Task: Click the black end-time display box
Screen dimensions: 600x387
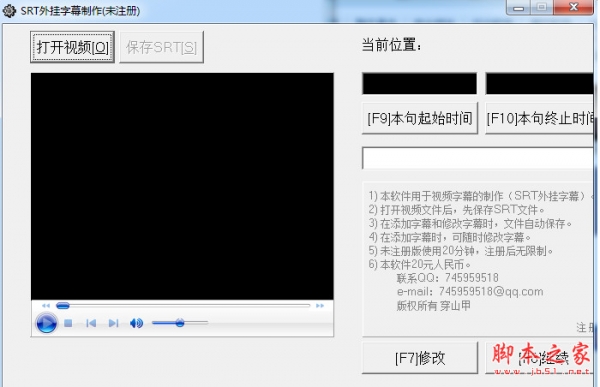Action: [x=540, y=83]
